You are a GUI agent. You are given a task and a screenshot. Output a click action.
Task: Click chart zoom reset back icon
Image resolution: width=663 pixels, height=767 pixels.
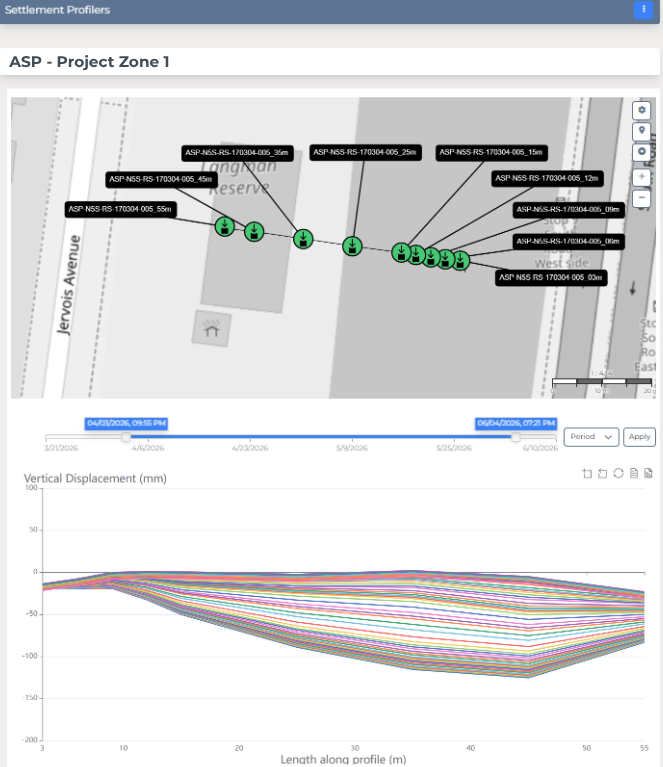(603, 473)
